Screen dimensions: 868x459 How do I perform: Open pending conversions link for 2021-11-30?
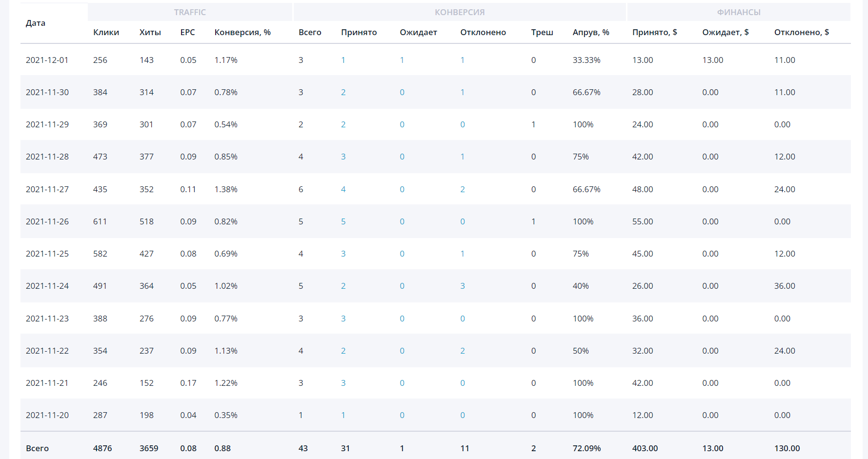point(402,92)
